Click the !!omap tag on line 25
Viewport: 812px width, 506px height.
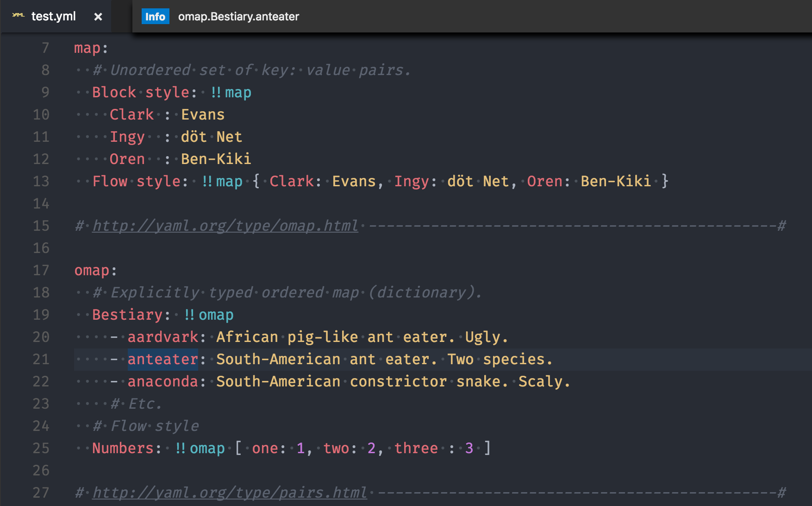(x=200, y=448)
